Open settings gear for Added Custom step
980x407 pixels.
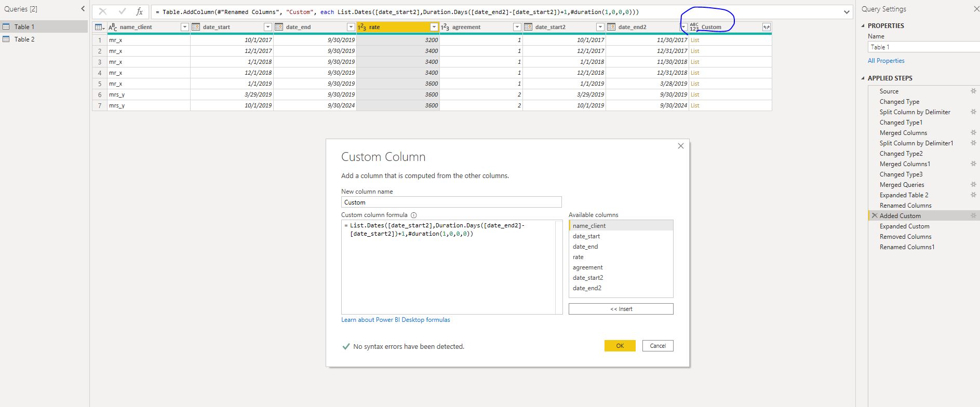(973, 215)
